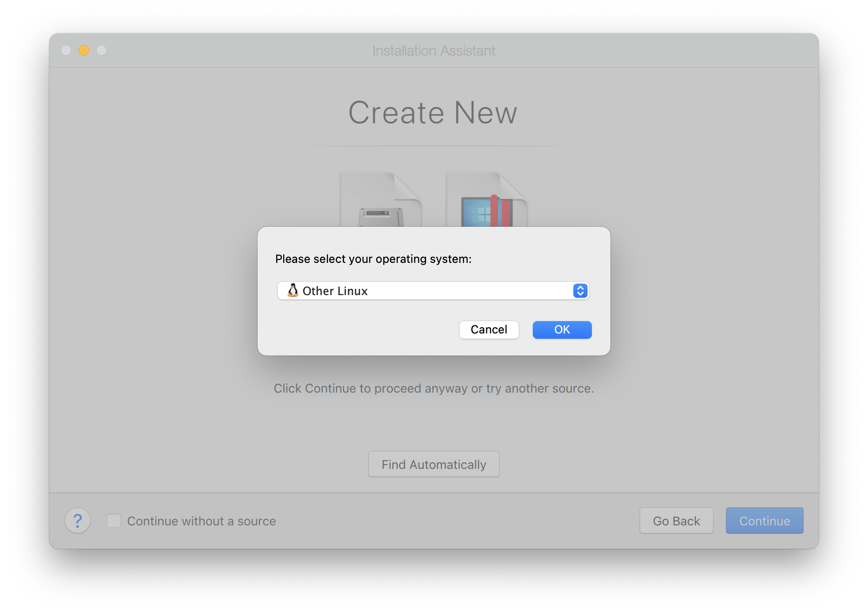This screenshot has width=868, height=614.
Task: Click the OK button in dialog
Action: (562, 329)
